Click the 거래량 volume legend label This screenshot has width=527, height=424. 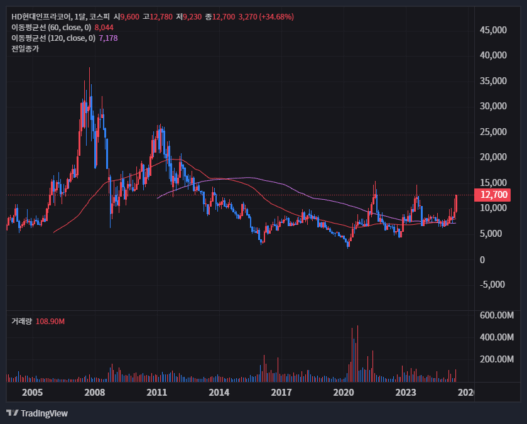[22, 322]
